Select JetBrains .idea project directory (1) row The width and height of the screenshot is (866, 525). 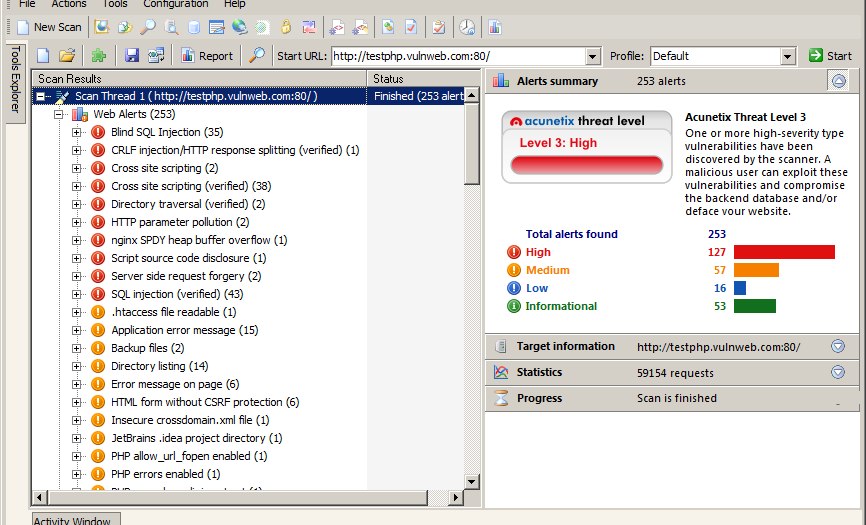197,438
